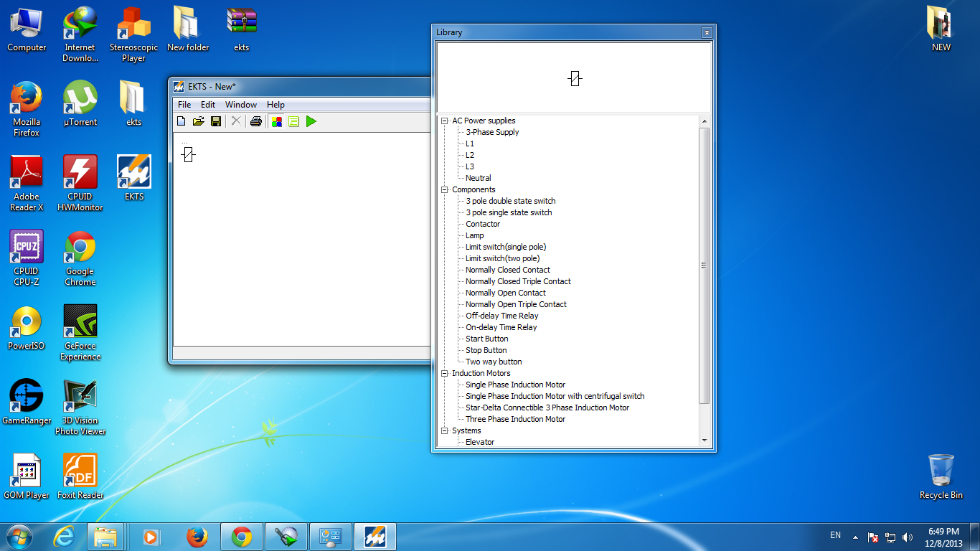Choose Neutral from AC Power supplies
Screen dimensions: 980x551
coord(479,178)
